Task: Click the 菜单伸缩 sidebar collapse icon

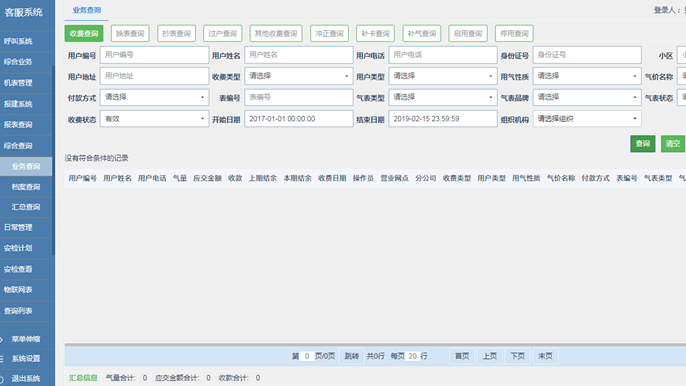Action: click(x=2, y=339)
